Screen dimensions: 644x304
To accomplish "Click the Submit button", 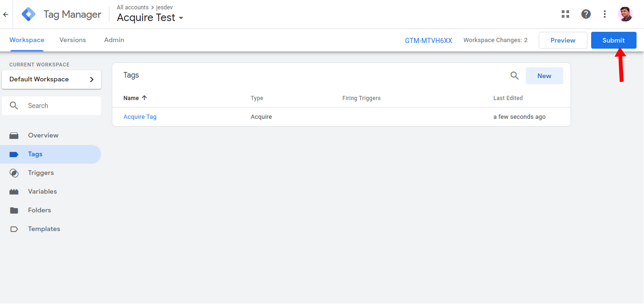I will (614, 40).
